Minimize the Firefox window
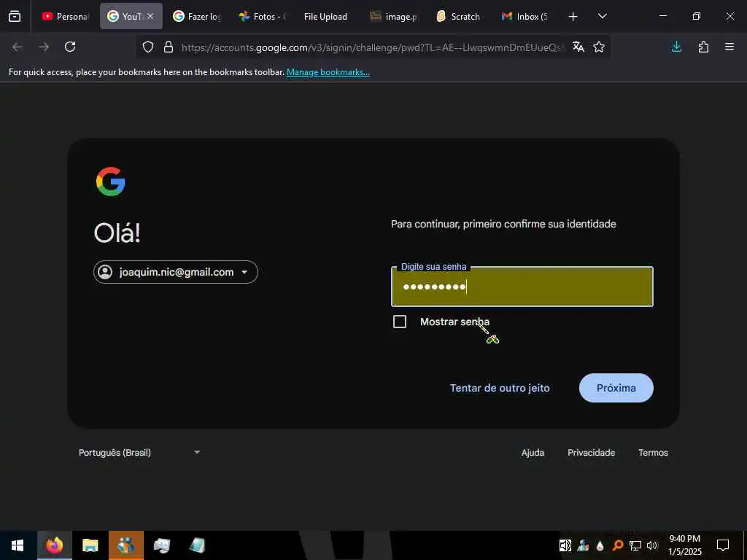The width and height of the screenshot is (747, 560). tap(662, 16)
